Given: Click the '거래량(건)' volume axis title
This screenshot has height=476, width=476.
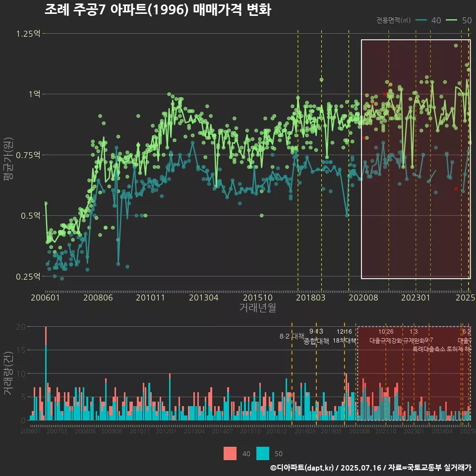Looking at the screenshot, I should (x=8, y=373).
